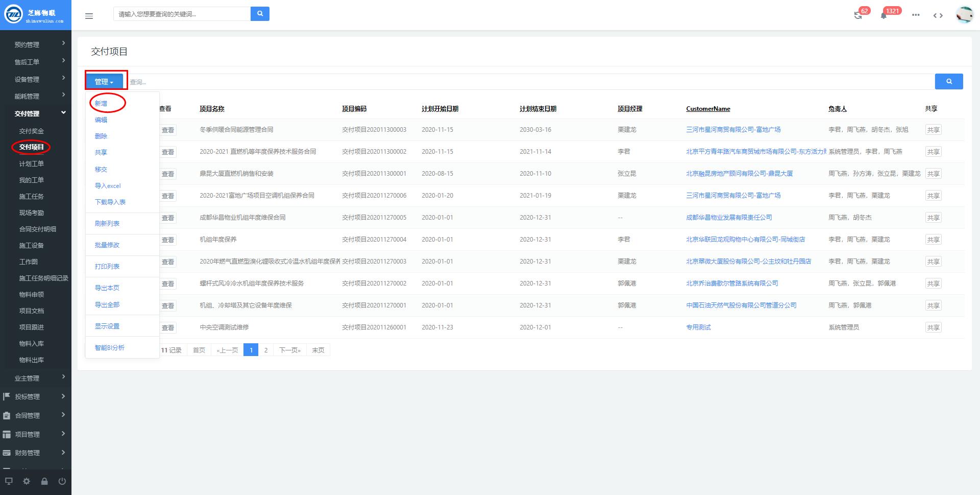
Task: Toggle the 管理 dropdown button
Action: pos(104,82)
